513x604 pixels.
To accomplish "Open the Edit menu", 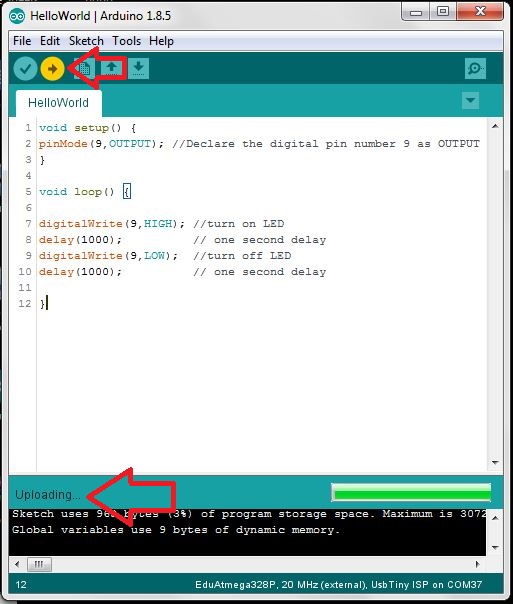I will [50, 41].
